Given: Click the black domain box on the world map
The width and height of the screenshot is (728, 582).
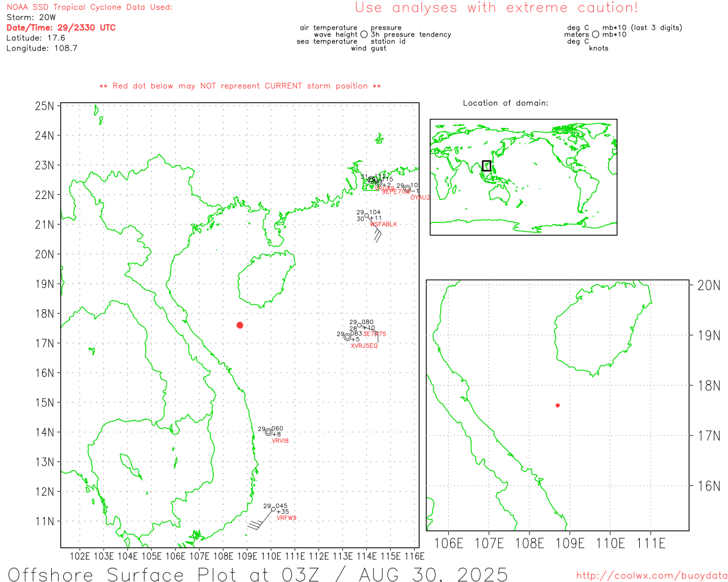Looking at the screenshot, I should click(x=486, y=166).
